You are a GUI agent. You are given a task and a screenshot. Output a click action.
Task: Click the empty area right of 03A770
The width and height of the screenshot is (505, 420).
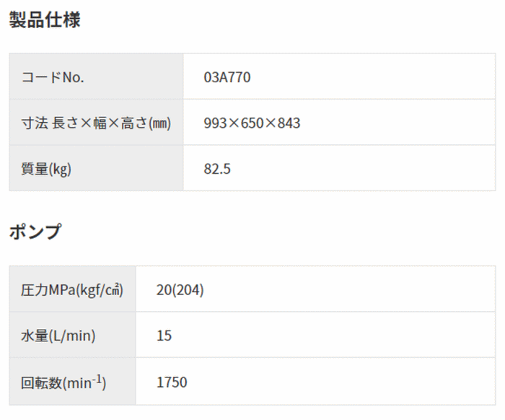pos(373,76)
